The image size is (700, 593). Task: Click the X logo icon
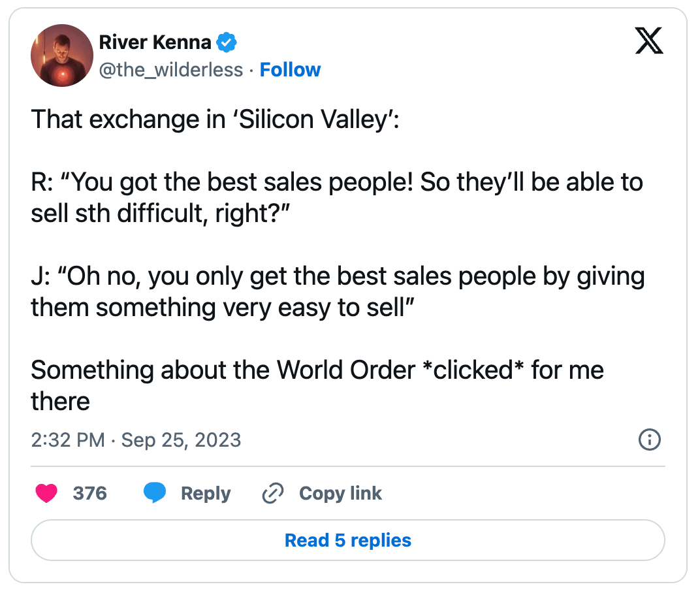648,42
